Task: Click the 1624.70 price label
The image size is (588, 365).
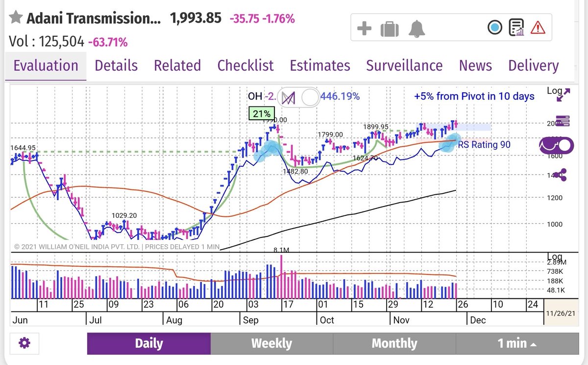Action: point(365,158)
